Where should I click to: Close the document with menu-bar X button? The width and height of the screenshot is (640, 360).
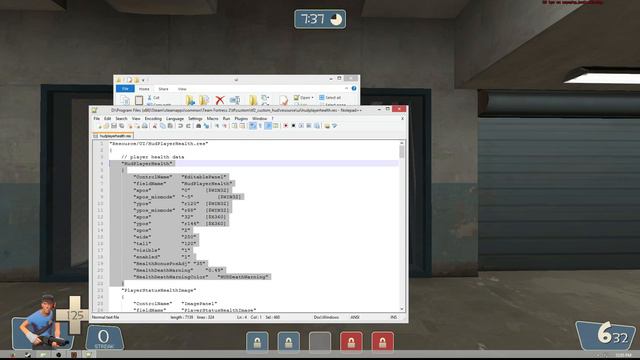pyautogui.click(x=402, y=118)
